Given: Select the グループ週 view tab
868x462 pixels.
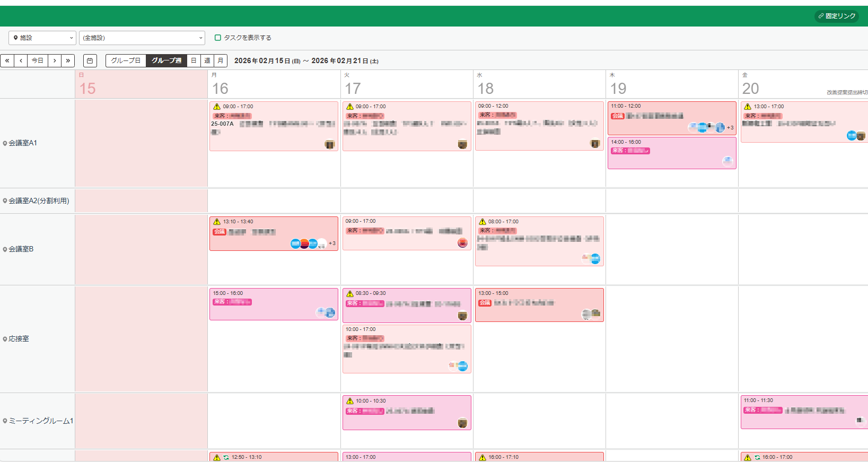Looking at the screenshot, I should pyautogui.click(x=166, y=61).
